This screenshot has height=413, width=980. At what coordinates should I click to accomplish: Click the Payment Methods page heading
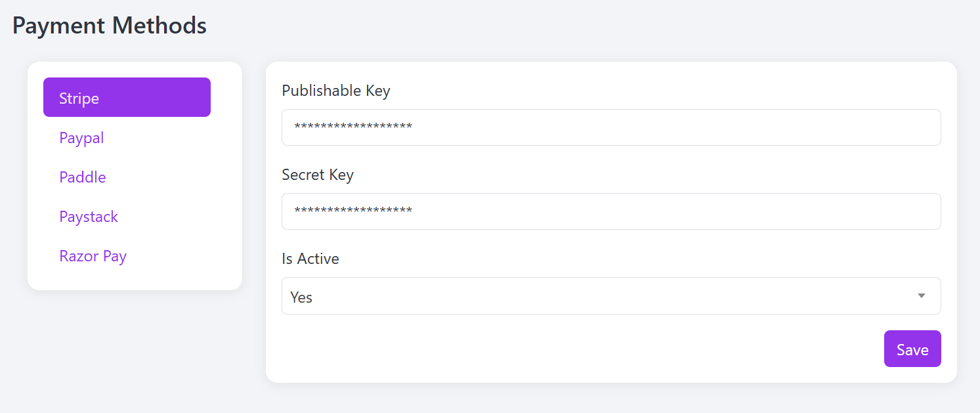[x=110, y=26]
